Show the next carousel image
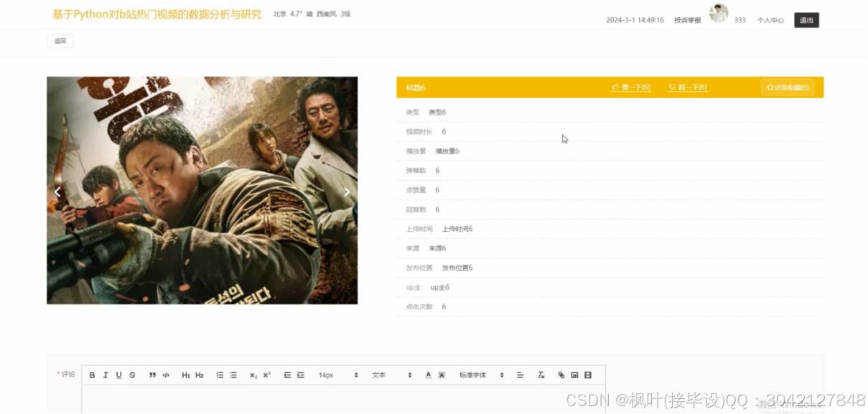 (347, 192)
